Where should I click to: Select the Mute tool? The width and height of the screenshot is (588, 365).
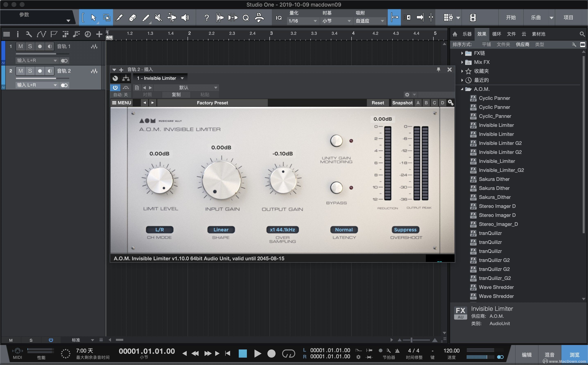click(x=158, y=17)
